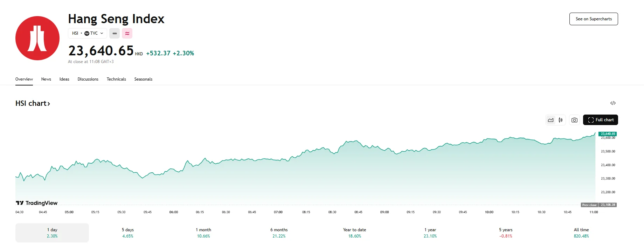
Task: Click the embed code icon near HSI chart
Action: click(613, 103)
